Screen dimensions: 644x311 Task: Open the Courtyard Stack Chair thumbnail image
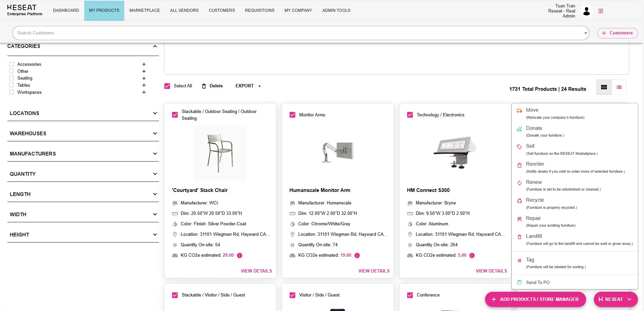tap(220, 152)
